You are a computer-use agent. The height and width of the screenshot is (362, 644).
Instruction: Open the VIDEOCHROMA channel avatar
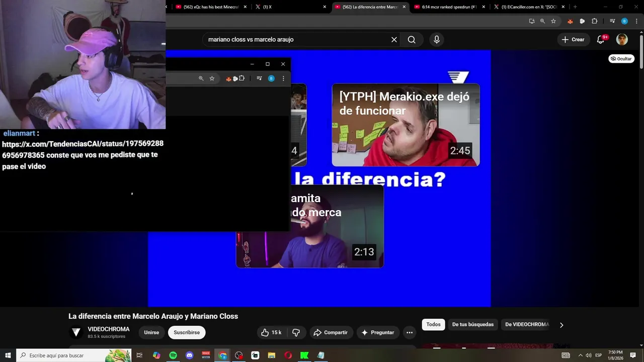click(76, 332)
